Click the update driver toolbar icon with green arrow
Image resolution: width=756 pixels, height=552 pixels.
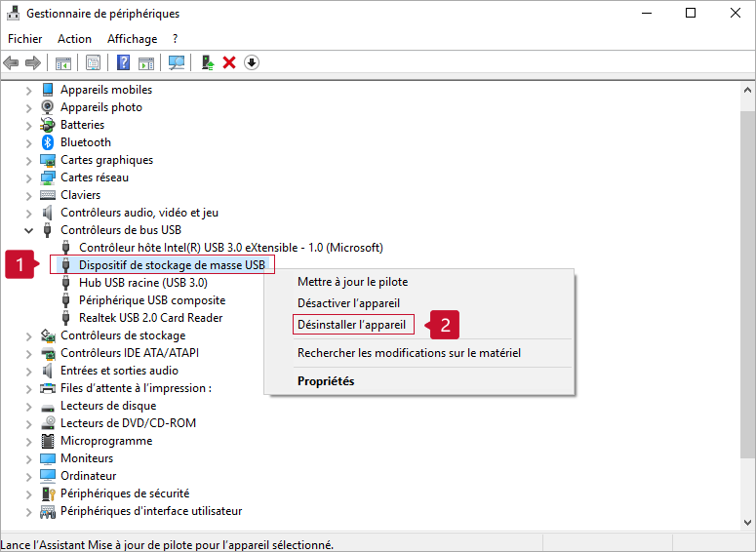[207, 62]
